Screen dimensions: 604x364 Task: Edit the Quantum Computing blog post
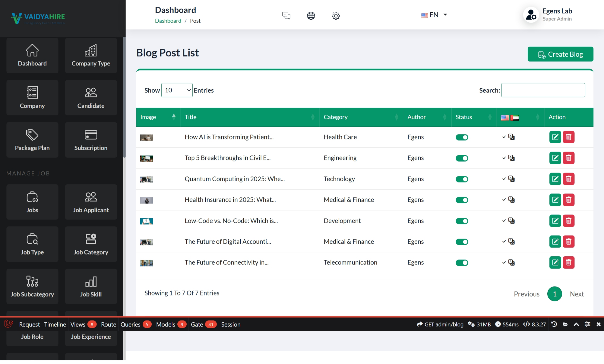point(555,179)
